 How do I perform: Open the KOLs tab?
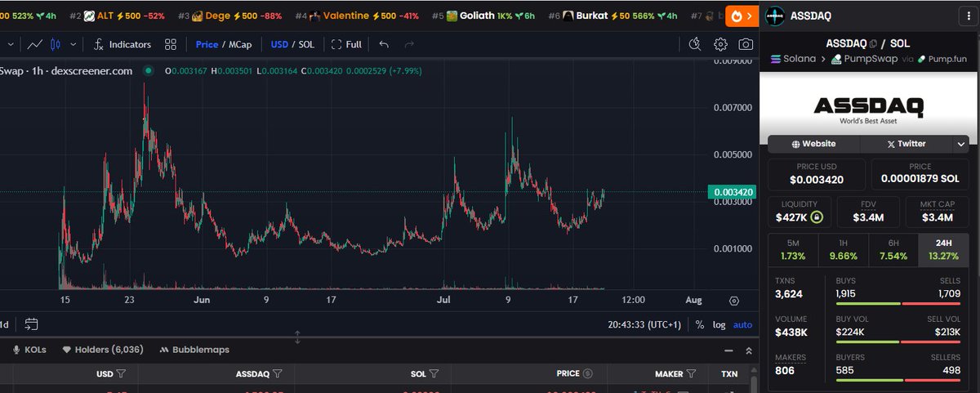coord(29,349)
